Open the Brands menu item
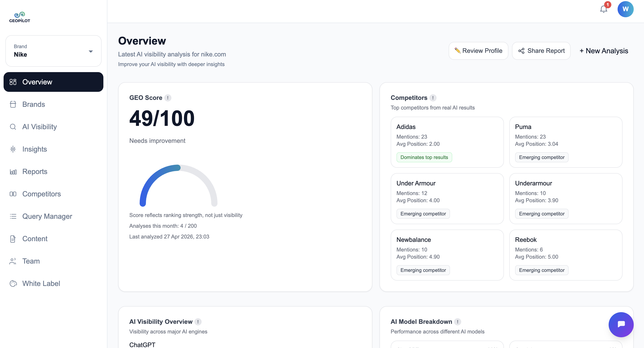644x348 pixels. point(53,104)
